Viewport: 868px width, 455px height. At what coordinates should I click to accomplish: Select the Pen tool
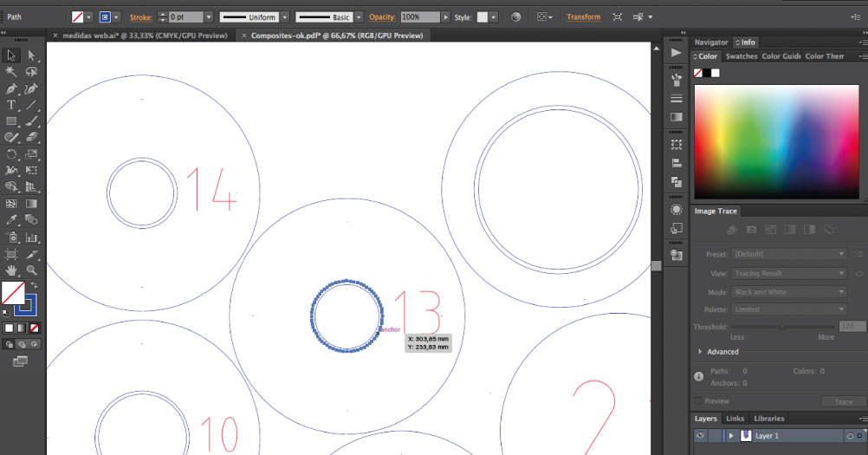[11, 88]
